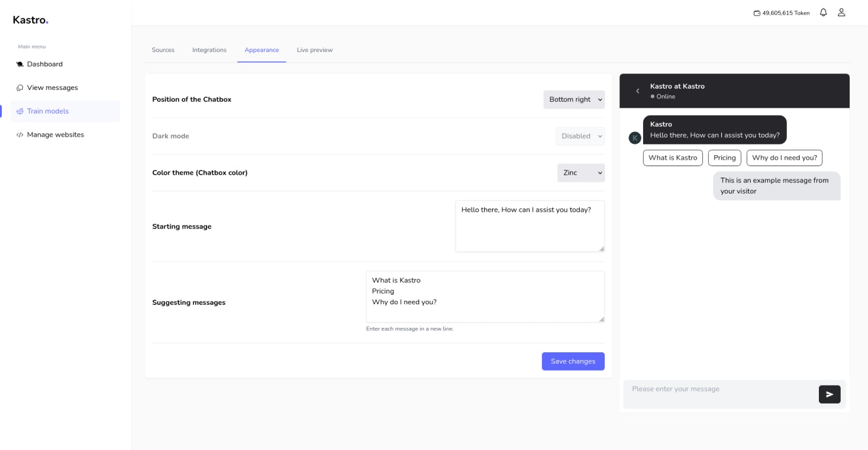Focus the Suggesting messages text area

485,297
